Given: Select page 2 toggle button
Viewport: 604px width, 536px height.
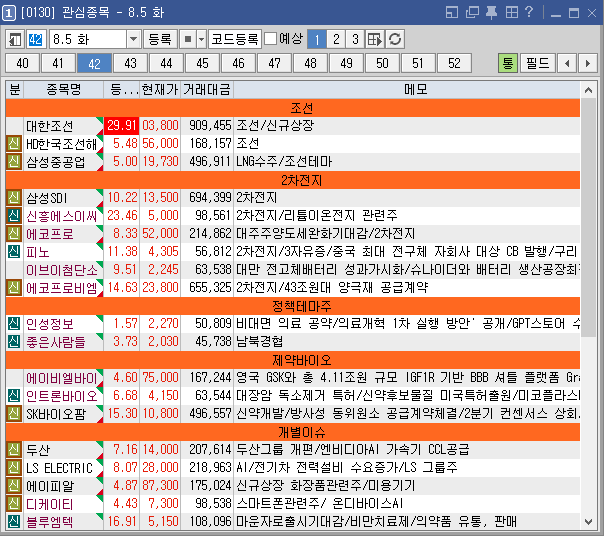Looking at the screenshot, I should 336,39.
